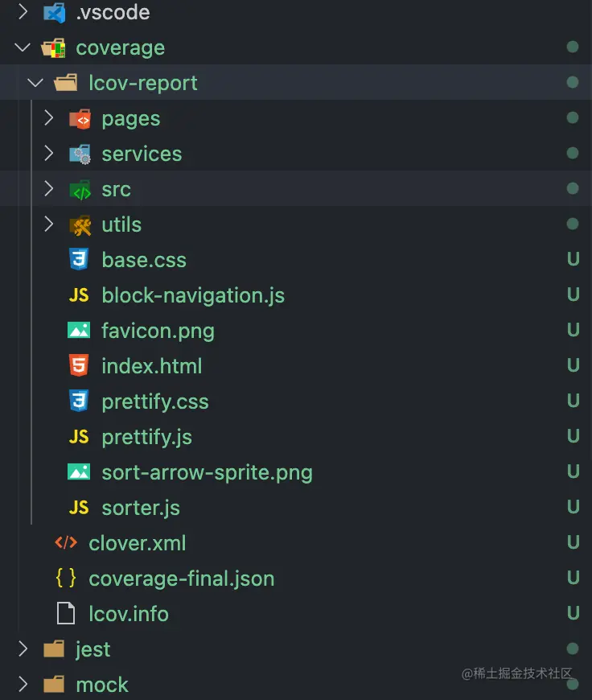The image size is (592, 700).
Task: Click the JS icon beside block-navigation.js
Action: [x=79, y=295]
